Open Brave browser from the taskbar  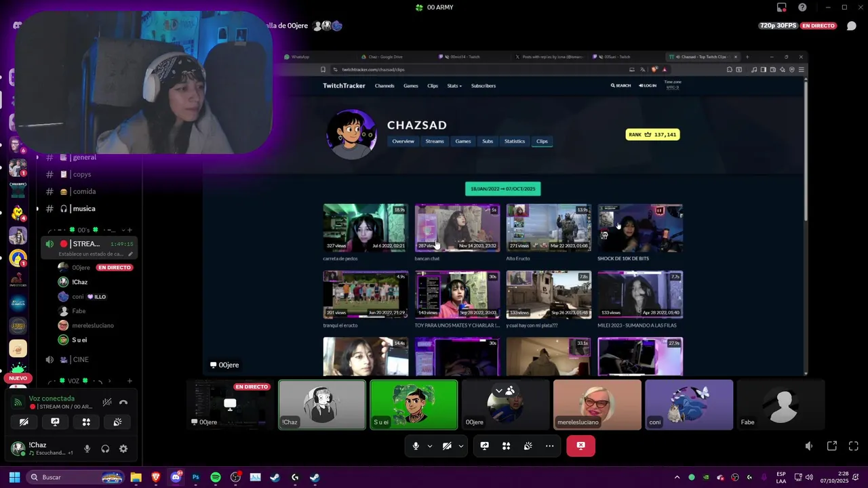(x=156, y=477)
